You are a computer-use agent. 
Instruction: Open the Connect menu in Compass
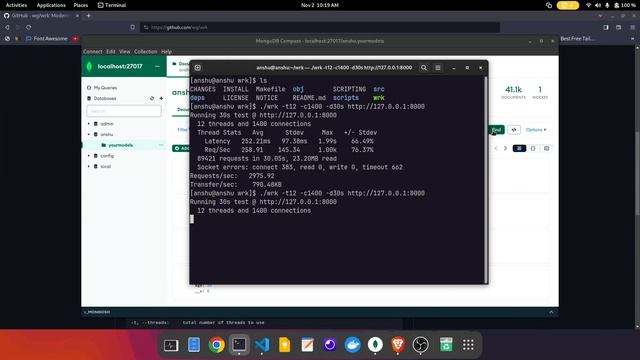(93, 52)
